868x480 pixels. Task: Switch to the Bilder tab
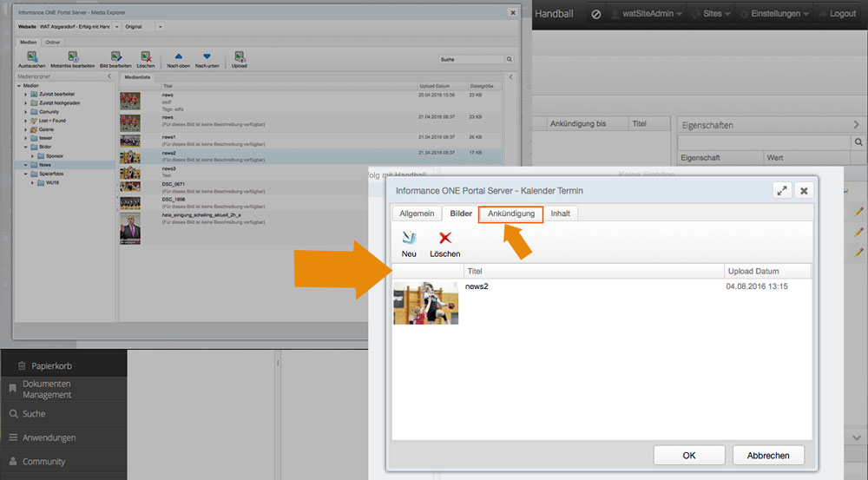tap(461, 214)
